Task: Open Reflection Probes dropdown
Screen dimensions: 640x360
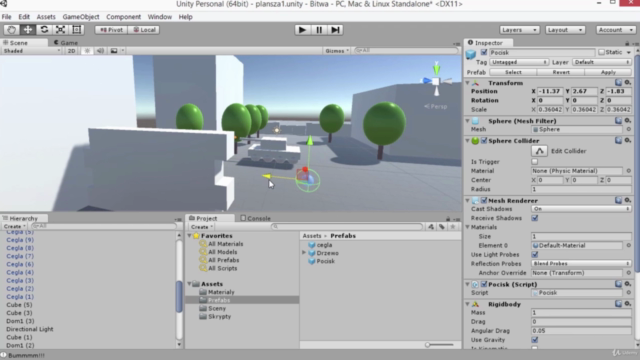Action: [x=581, y=264]
